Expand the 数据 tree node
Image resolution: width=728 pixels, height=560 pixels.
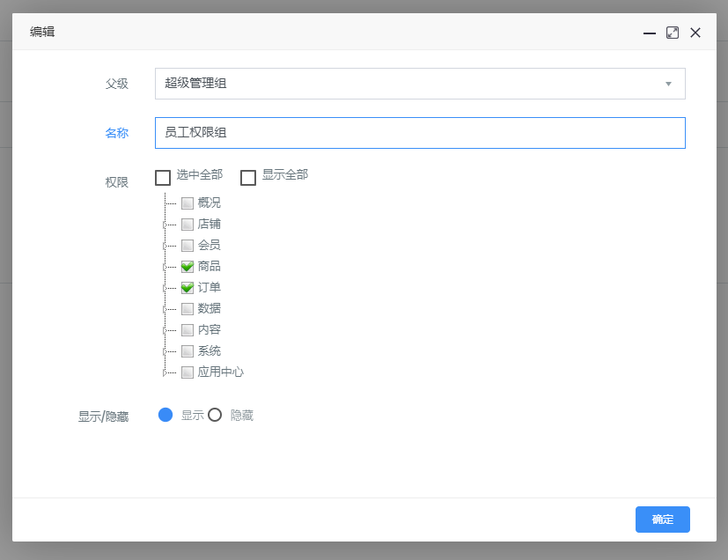click(165, 309)
